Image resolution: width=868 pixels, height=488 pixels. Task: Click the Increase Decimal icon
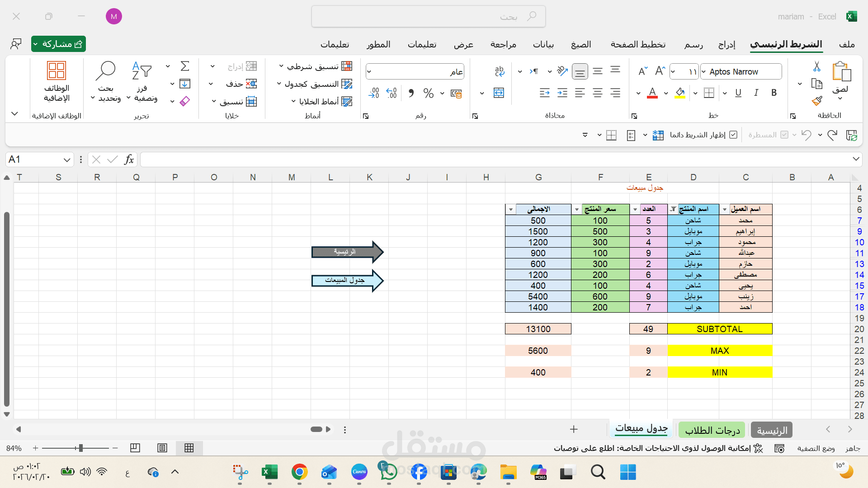(392, 93)
